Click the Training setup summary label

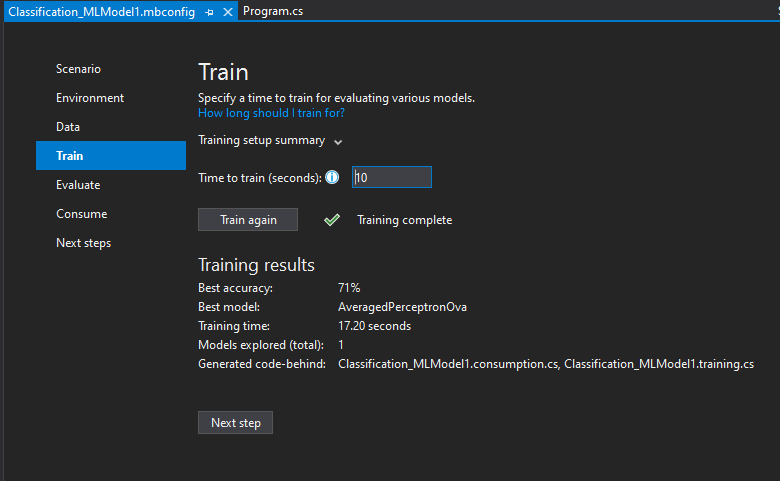tap(262, 140)
